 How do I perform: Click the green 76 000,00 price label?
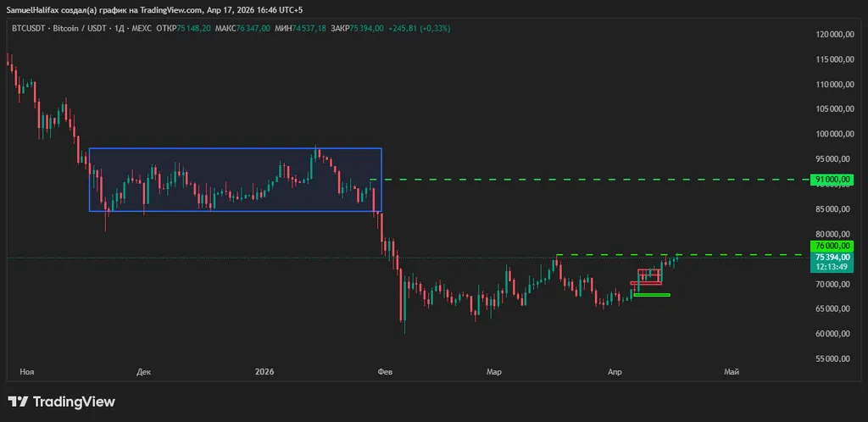click(832, 246)
